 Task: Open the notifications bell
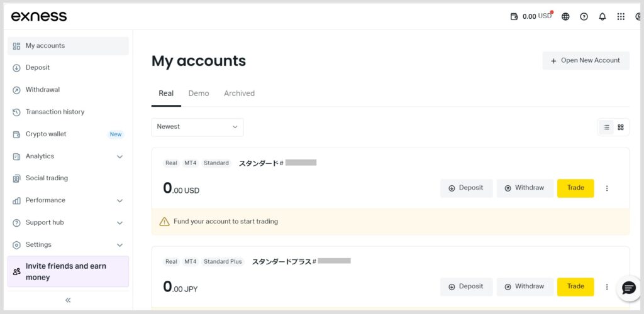(602, 17)
